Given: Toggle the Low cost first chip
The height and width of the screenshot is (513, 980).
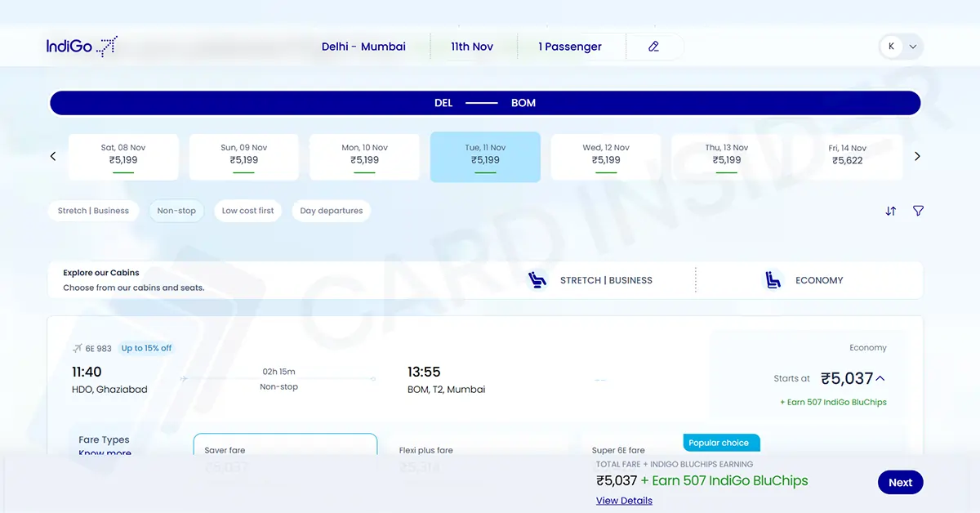Looking at the screenshot, I should point(248,211).
